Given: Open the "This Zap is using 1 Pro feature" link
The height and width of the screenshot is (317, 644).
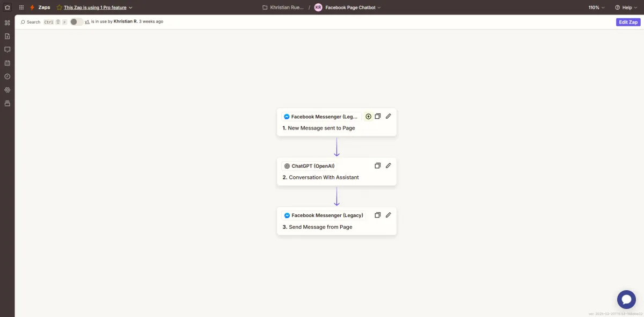Looking at the screenshot, I should [x=95, y=8].
